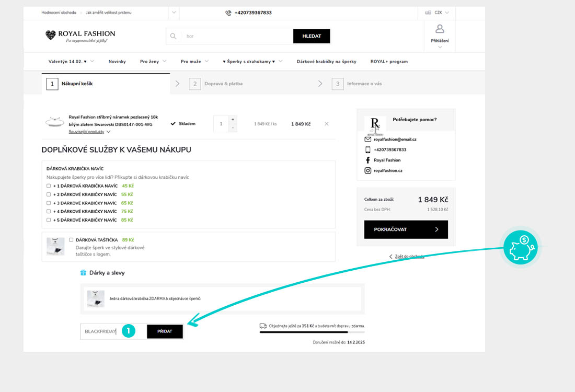Image resolution: width=575 pixels, height=392 pixels.
Task: Click the POKRAČOVAT button
Action: 406,229
